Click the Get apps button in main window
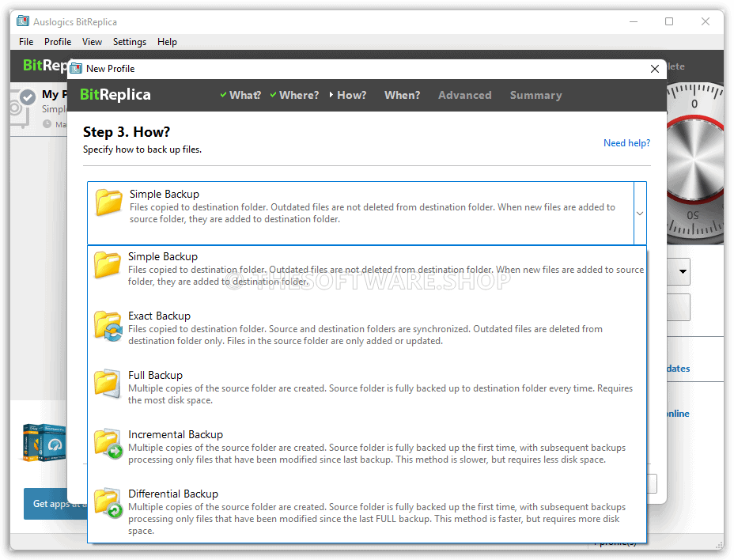The height and width of the screenshot is (560, 734). 55,504
